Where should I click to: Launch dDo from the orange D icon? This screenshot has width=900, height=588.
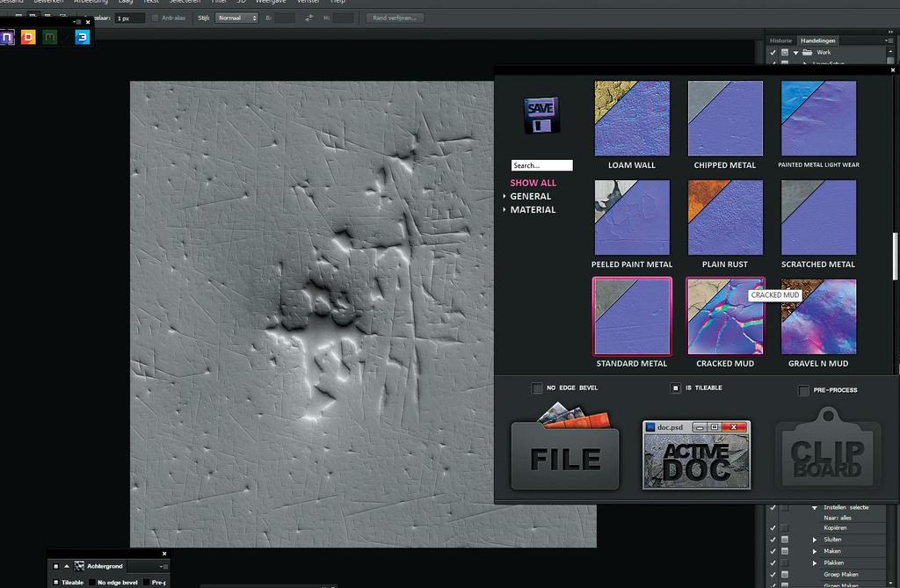[28, 37]
